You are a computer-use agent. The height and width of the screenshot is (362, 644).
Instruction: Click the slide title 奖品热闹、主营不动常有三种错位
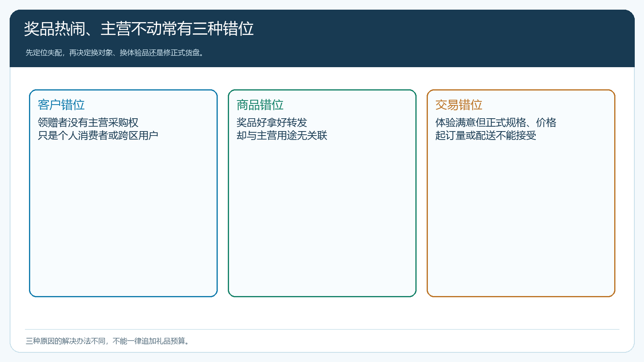139,29
